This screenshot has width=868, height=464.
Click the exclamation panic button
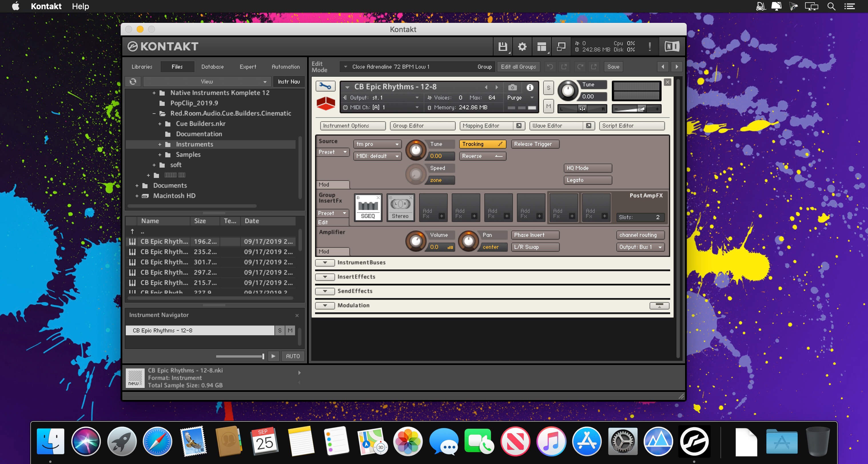[x=650, y=47]
